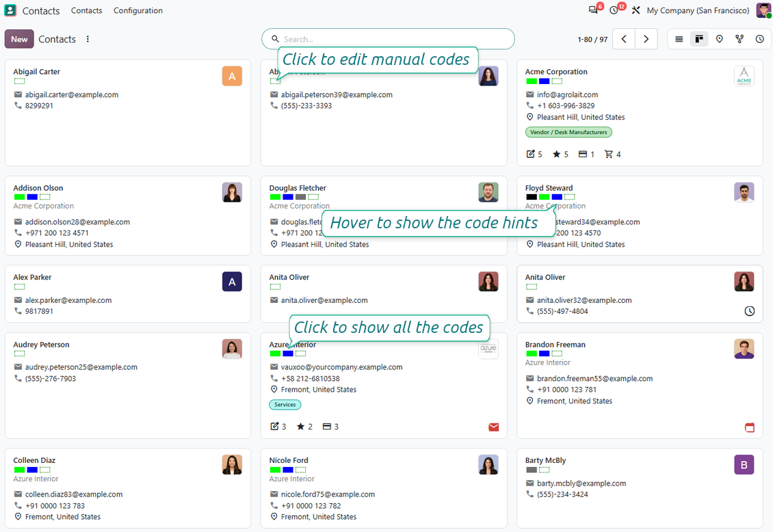Click second Anita Oliver's clock activity icon
The width and height of the screenshot is (773, 532).
tap(749, 311)
